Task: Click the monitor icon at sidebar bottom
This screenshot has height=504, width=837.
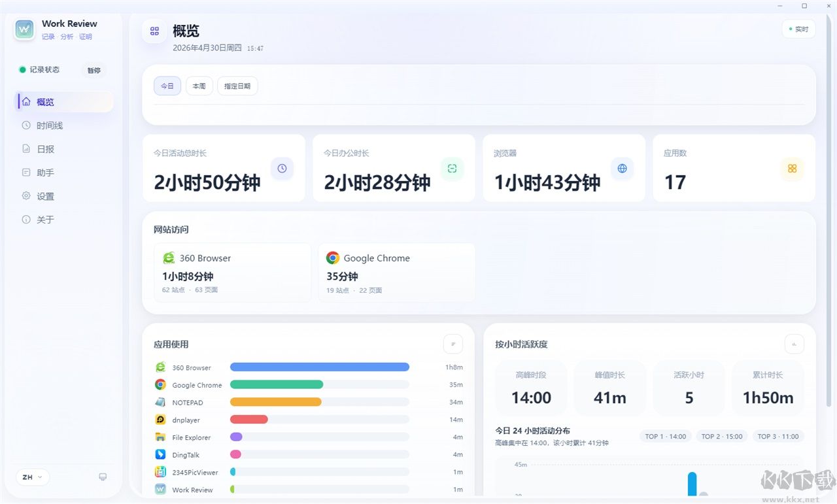Action: pos(103,477)
